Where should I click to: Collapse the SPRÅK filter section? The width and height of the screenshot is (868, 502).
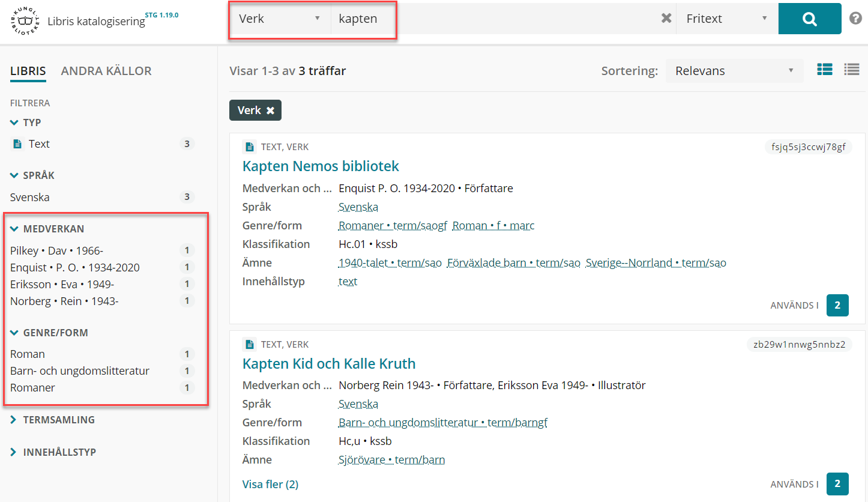(32, 175)
